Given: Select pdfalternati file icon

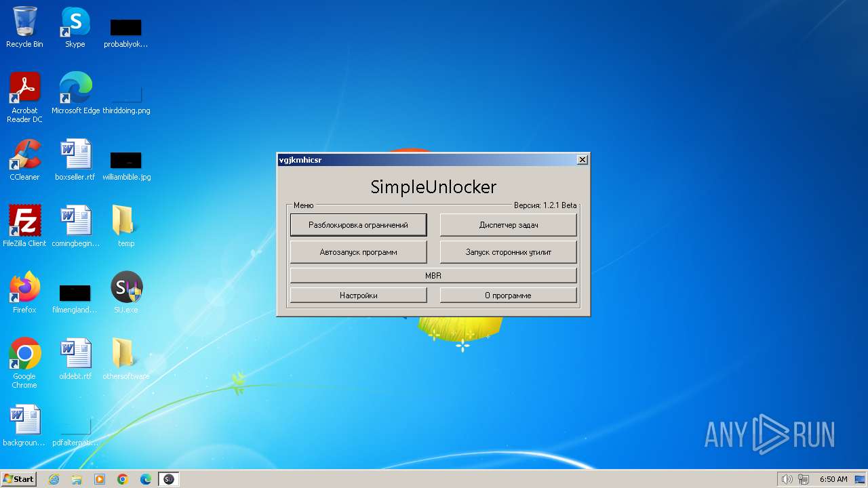Looking at the screenshot, I should (75, 432).
